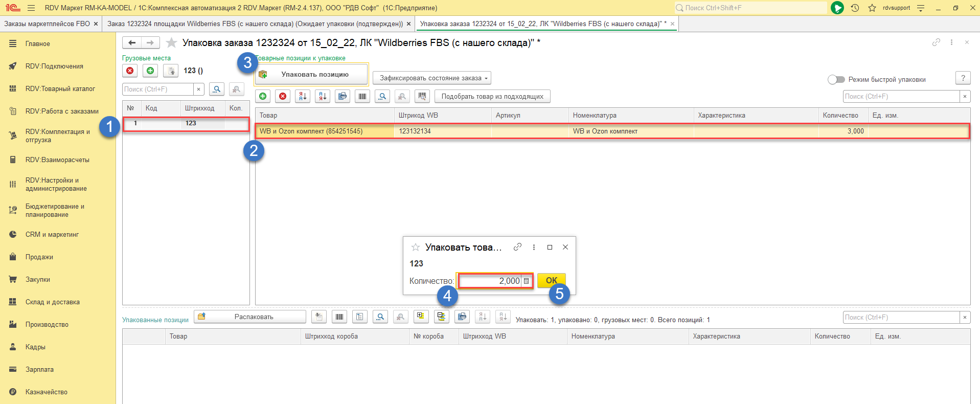Open more actions menu in Упаковать dialog
Viewport: 980px width, 404px height.
[x=534, y=247]
